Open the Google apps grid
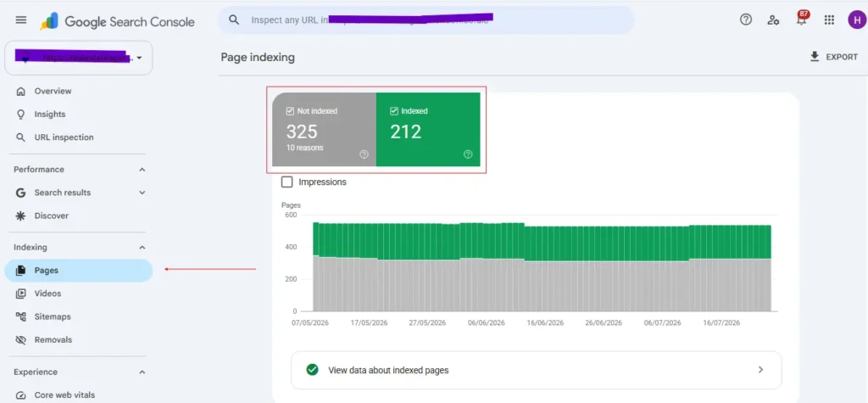868x403 pixels. click(829, 20)
